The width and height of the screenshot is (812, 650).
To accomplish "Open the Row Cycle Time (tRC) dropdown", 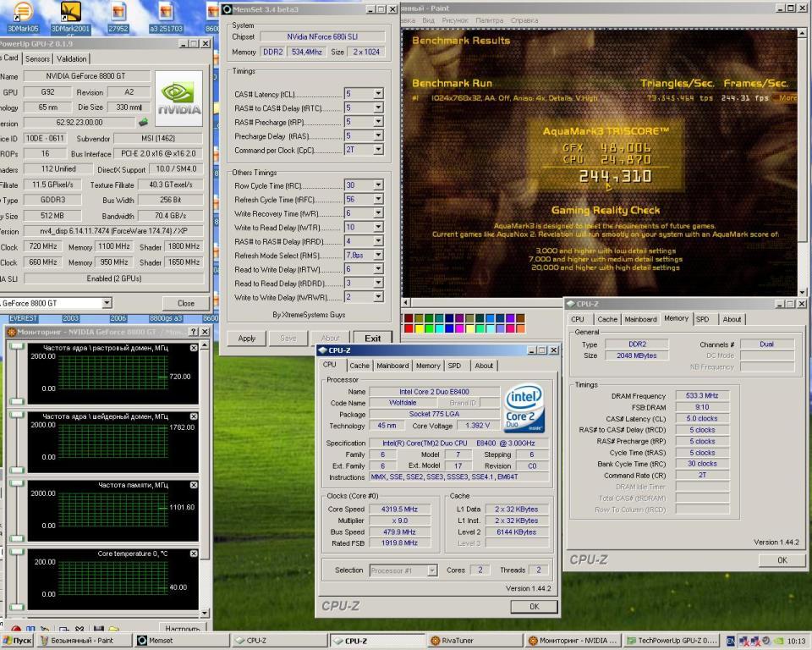I will 379,185.
